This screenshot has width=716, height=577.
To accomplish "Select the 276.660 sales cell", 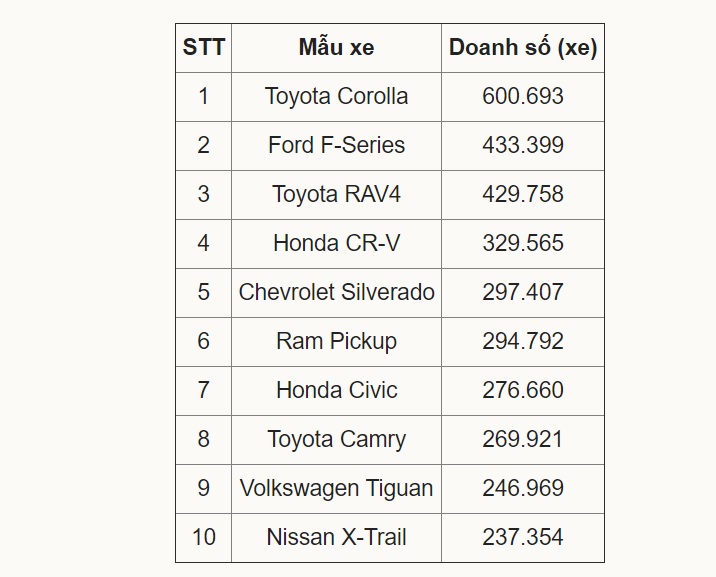I will point(522,390).
